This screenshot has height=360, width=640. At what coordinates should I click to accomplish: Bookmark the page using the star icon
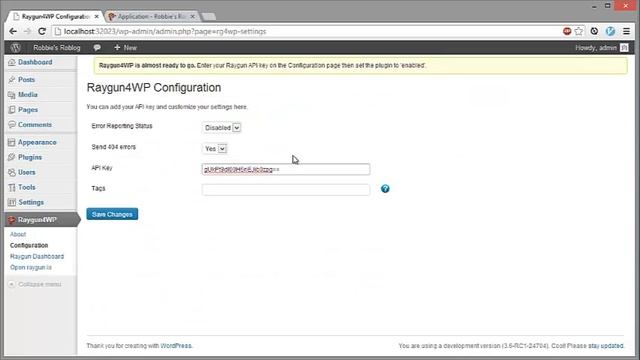[579, 31]
